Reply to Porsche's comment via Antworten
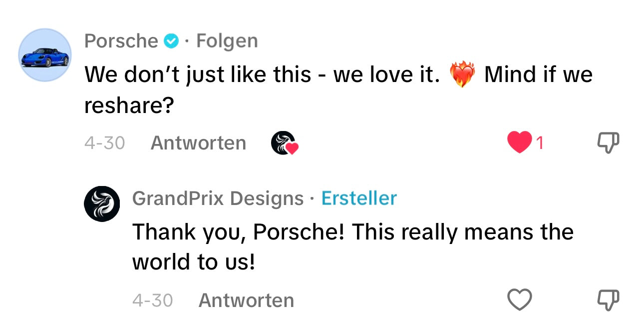 [198, 143]
